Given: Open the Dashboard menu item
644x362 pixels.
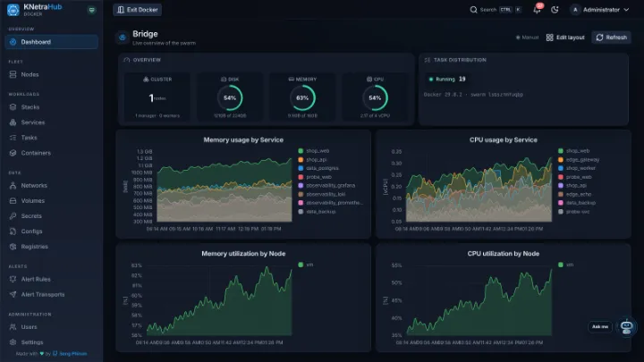Looking at the screenshot, I should 51,42.
